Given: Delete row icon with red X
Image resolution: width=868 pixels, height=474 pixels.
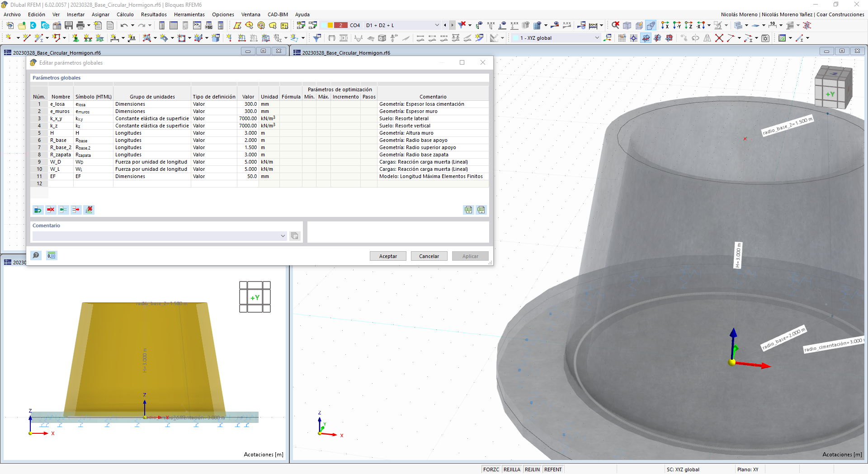Looking at the screenshot, I should tap(51, 210).
